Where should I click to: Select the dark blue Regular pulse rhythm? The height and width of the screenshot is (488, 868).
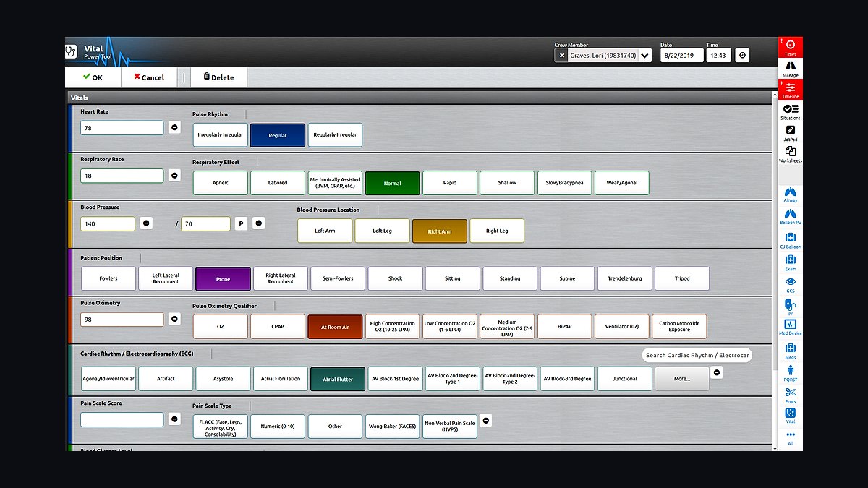point(278,135)
